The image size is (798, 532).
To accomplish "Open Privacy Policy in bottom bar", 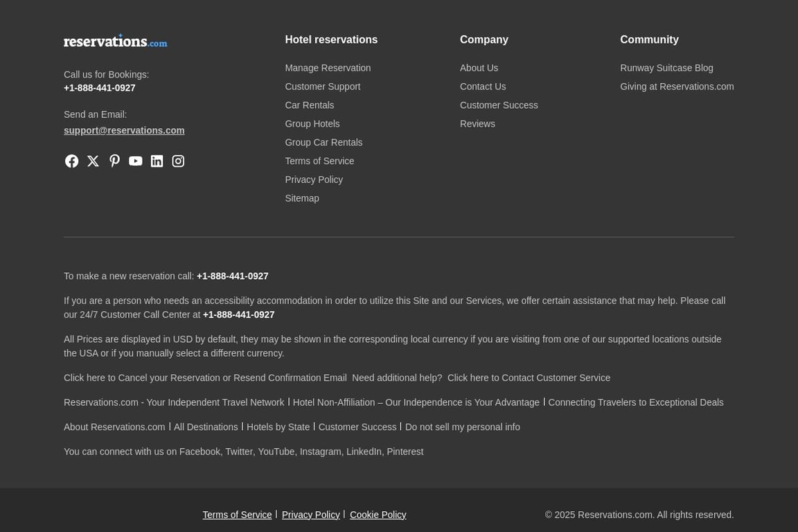I will 311,515.
